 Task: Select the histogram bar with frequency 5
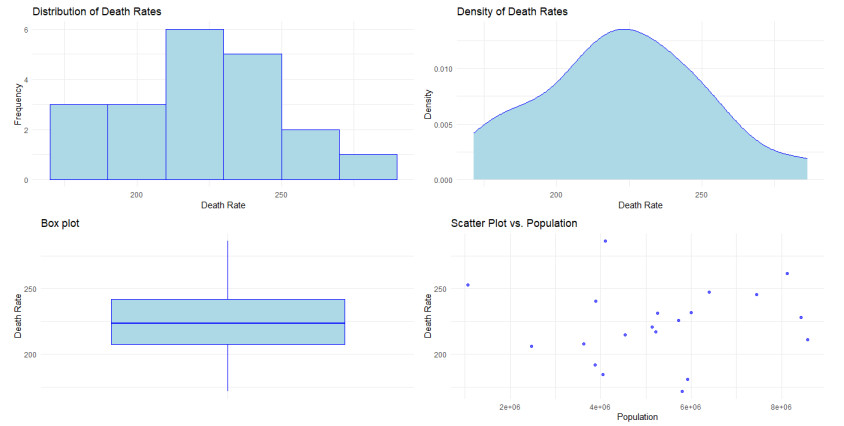pyautogui.click(x=252, y=117)
